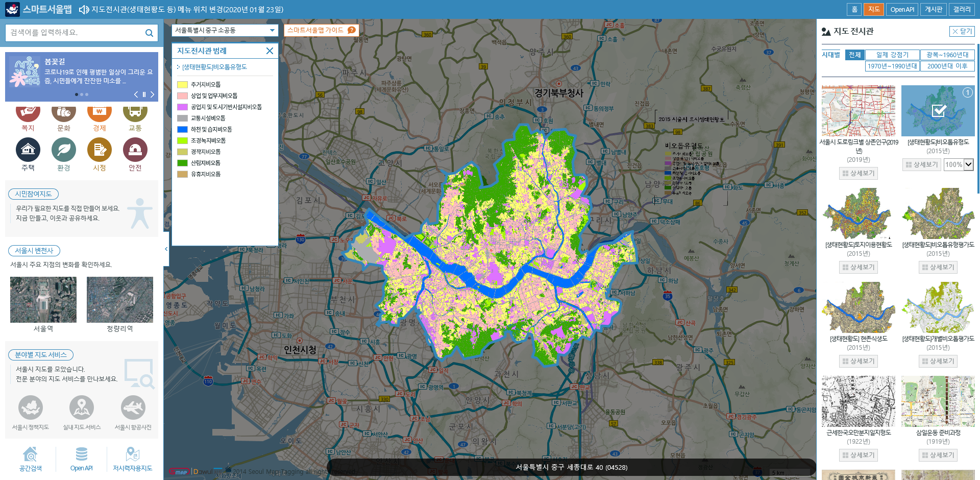Image resolution: width=980 pixels, height=480 pixels.
Task: Select the 광복~1960년대 era filter
Action: coord(947,55)
